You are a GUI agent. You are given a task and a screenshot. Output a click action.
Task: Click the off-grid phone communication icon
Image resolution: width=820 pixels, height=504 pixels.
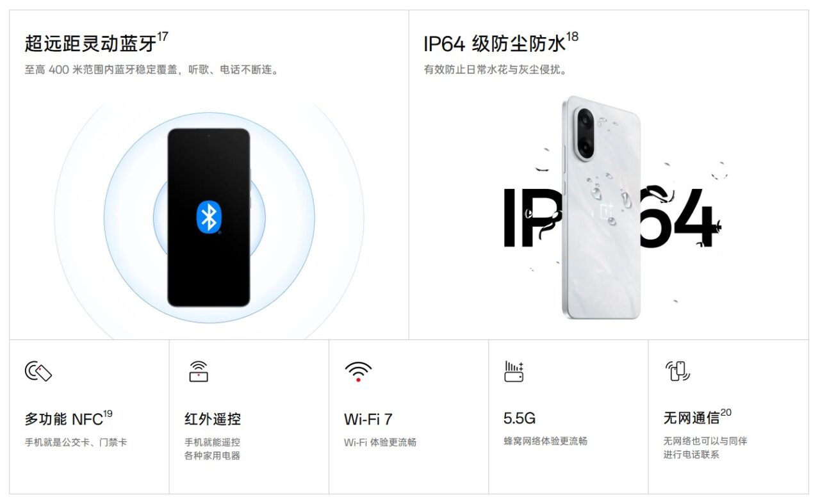677,371
